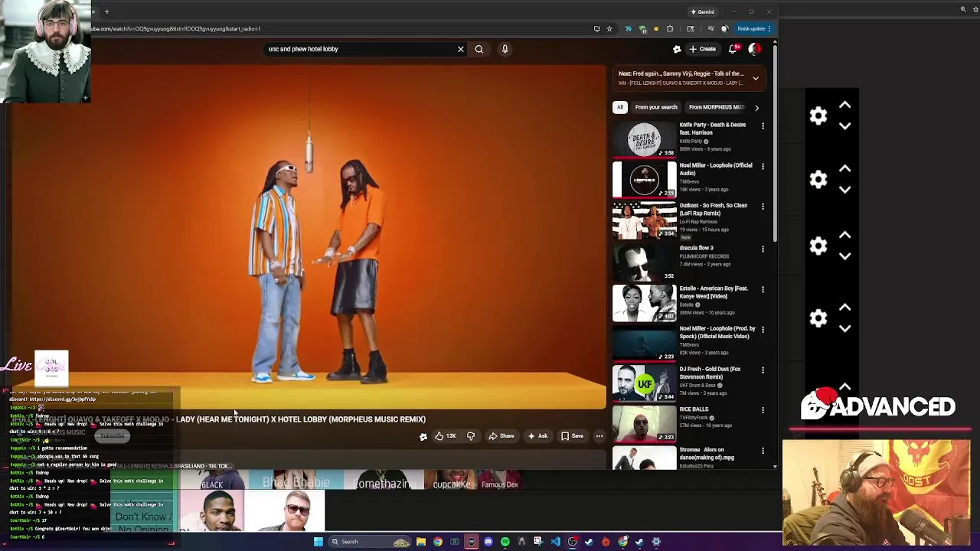This screenshot has height=551, width=980.
Task: Open Spotify from the taskbar
Action: click(505, 542)
